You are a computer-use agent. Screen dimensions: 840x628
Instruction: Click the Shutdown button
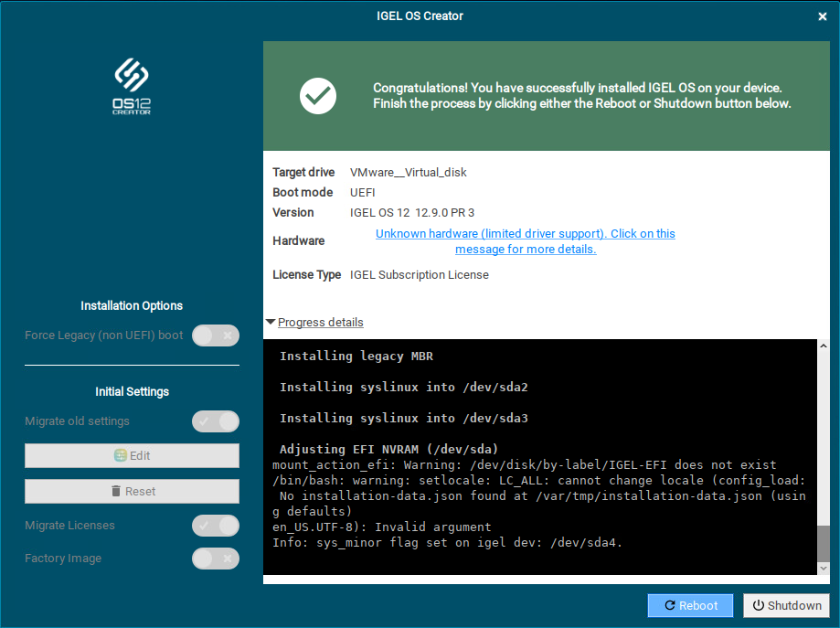(786, 605)
